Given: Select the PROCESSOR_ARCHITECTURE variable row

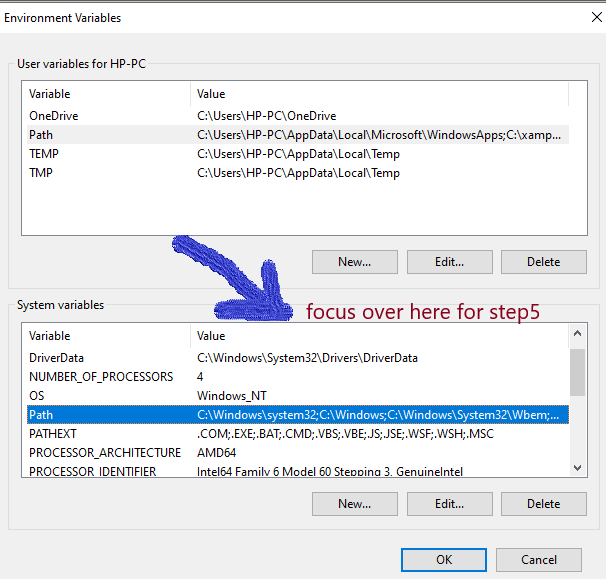Looking at the screenshot, I should (x=105, y=453).
